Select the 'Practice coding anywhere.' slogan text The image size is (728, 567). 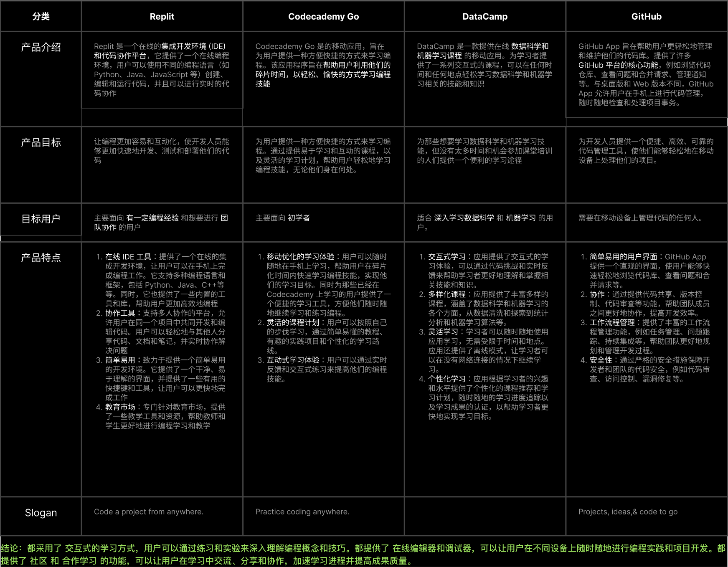tap(302, 512)
